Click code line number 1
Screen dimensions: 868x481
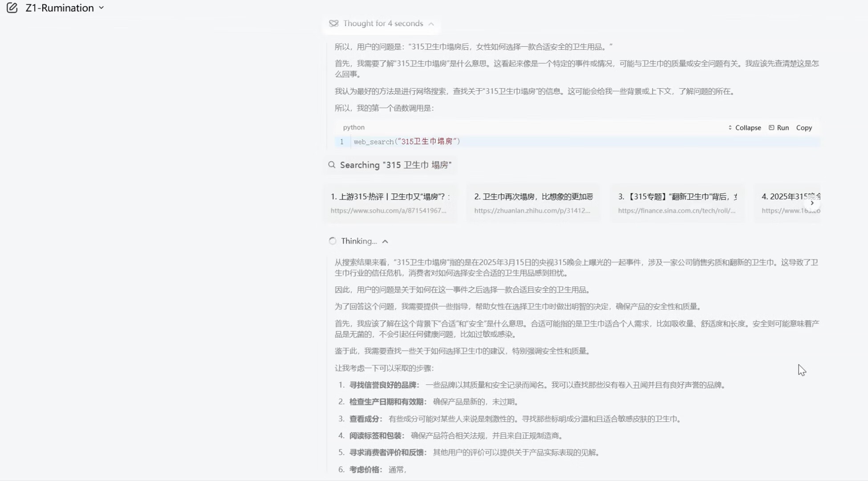coord(341,142)
